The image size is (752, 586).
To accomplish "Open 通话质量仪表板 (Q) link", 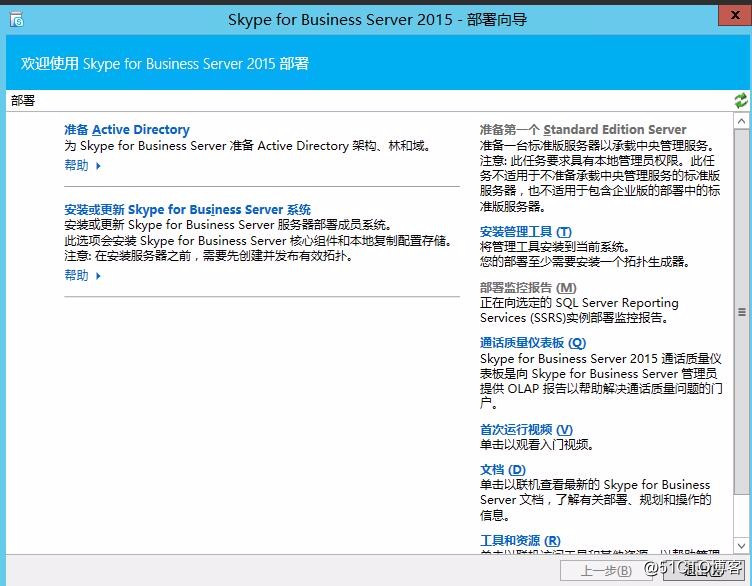I will pyautogui.click(x=533, y=343).
